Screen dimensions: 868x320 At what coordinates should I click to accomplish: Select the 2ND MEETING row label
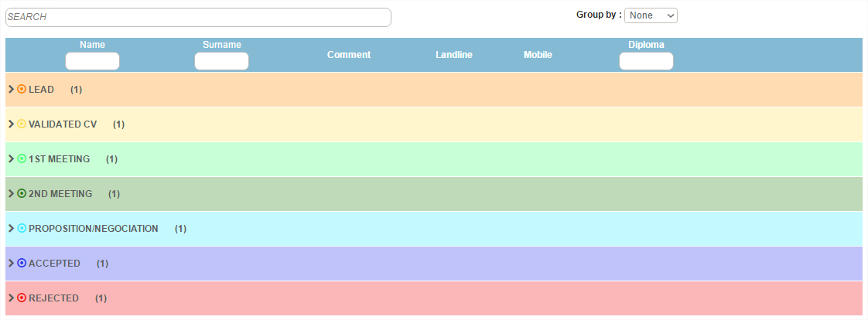click(60, 194)
